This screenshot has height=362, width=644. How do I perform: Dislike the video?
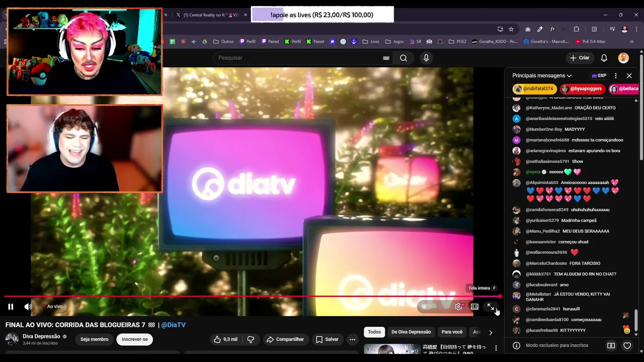251,339
